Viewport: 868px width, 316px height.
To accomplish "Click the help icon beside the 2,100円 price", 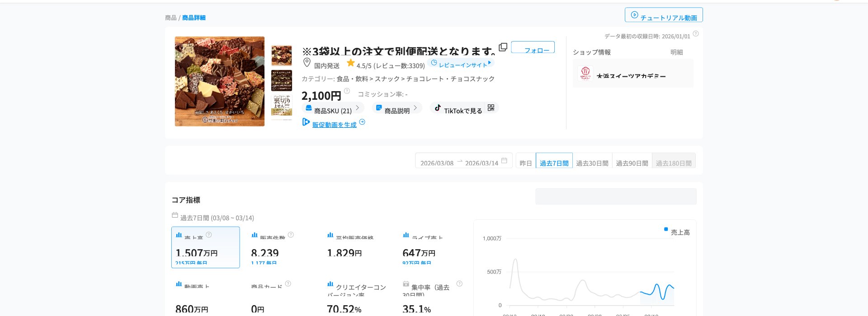I will 347,91.
